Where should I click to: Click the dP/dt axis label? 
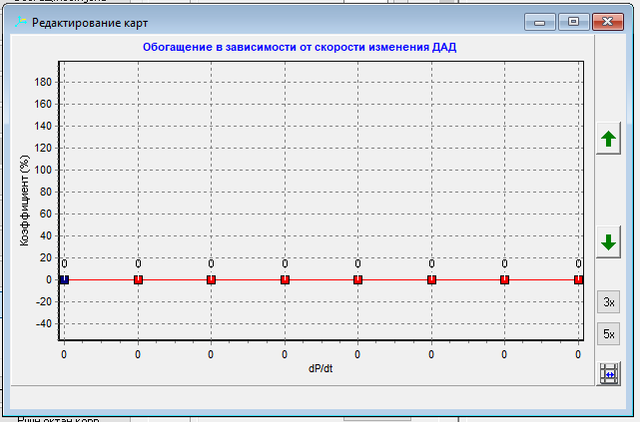(x=320, y=369)
